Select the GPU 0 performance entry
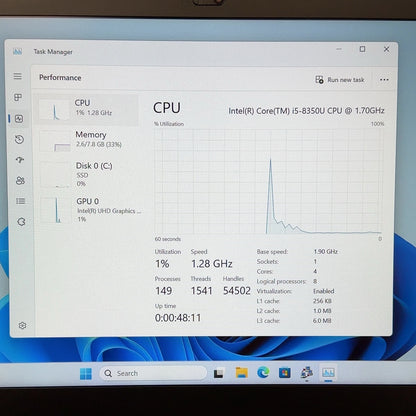 (90, 210)
